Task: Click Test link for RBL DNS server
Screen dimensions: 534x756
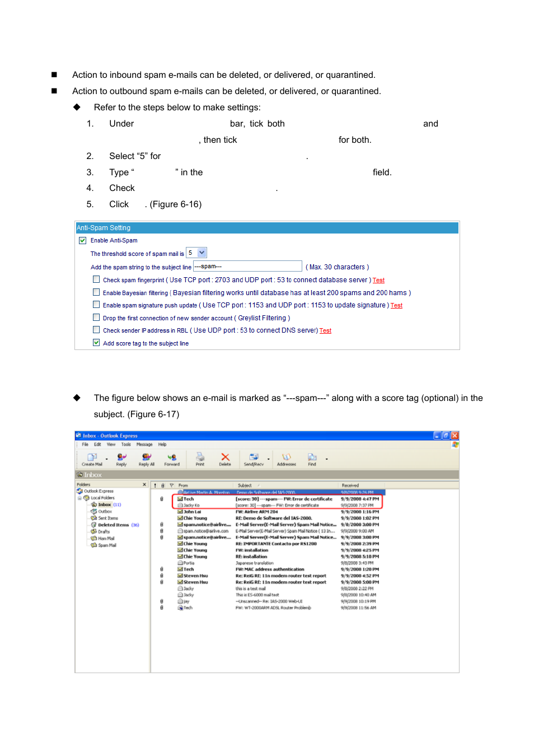Action: tap(325, 330)
